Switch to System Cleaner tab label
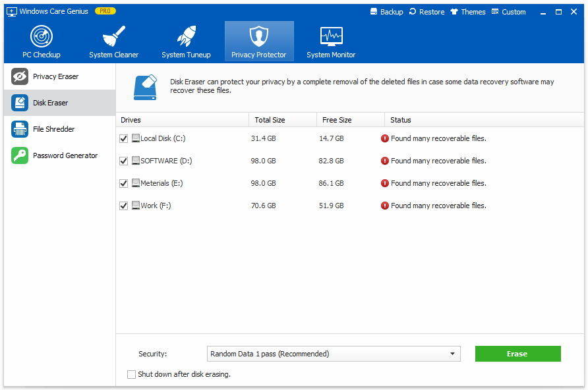This screenshot has height=390, width=588. click(113, 55)
